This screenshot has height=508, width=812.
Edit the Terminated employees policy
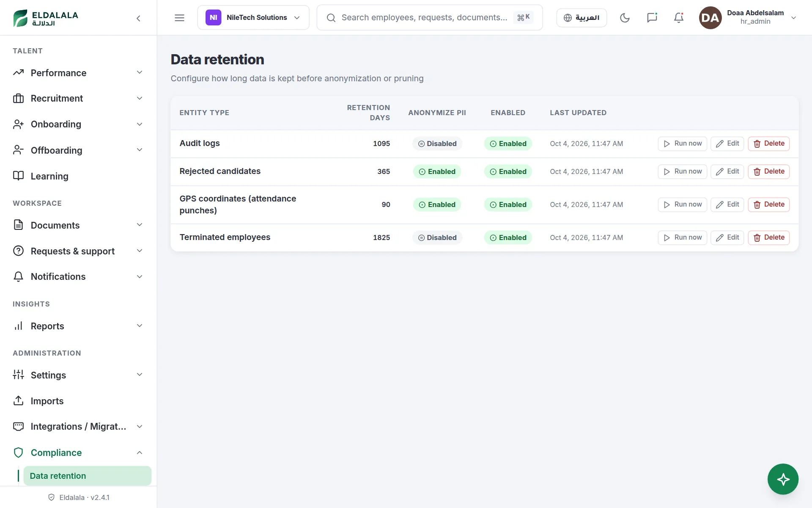[x=727, y=237]
